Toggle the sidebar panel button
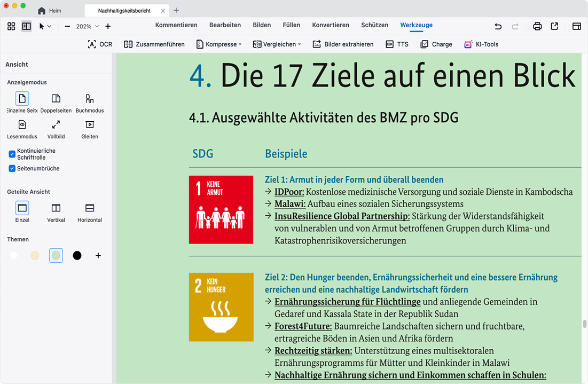The width and height of the screenshot is (588, 384). click(x=26, y=26)
